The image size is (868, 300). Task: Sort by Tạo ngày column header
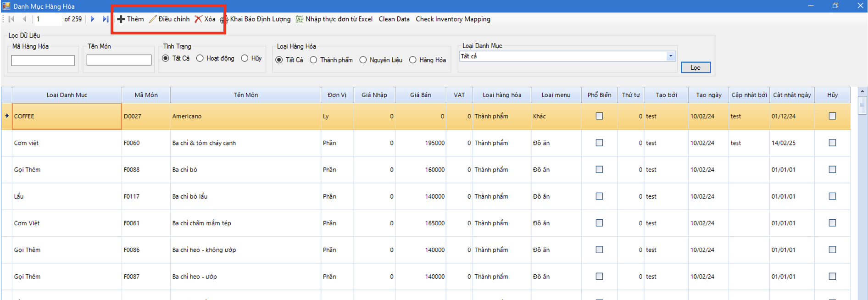pyautogui.click(x=708, y=95)
